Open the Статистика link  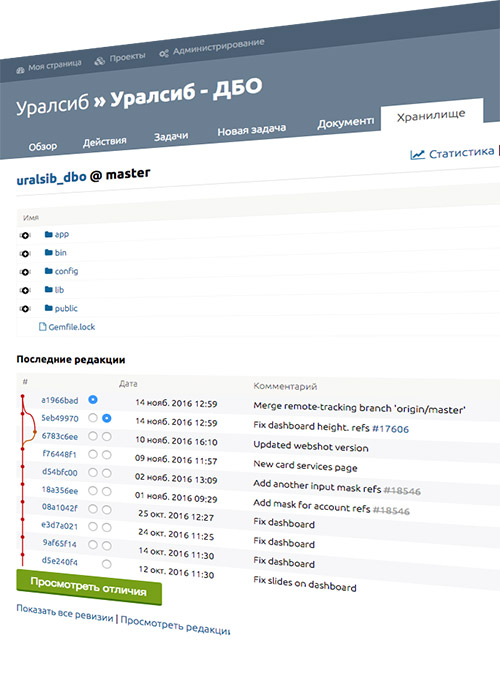pyautogui.click(x=461, y=152)
